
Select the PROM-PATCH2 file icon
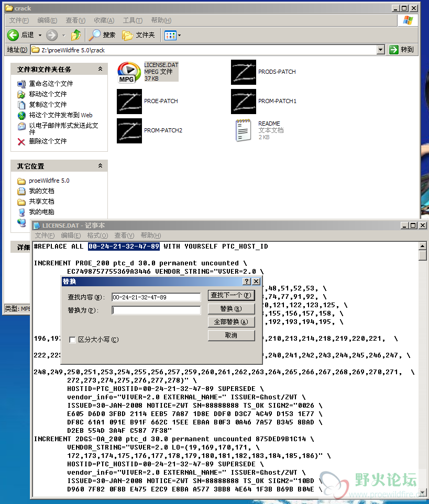(129, 131)
